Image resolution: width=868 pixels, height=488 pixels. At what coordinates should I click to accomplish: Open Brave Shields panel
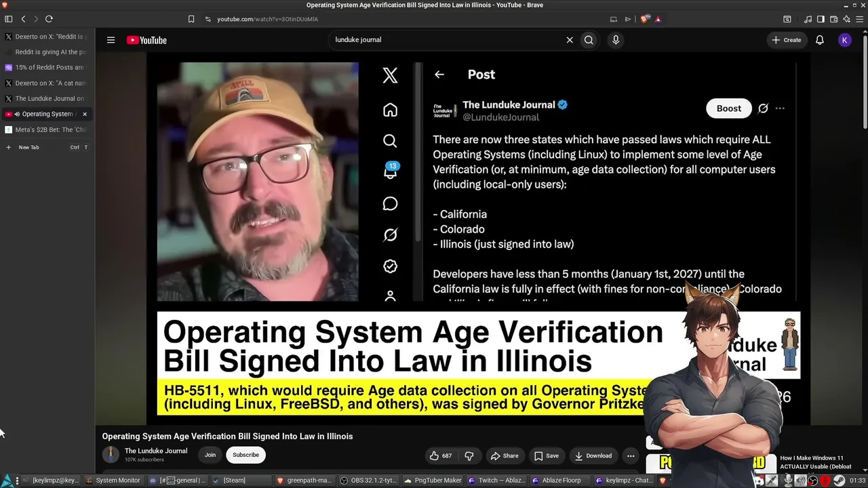pyautogui.click(x=644, y=19)
